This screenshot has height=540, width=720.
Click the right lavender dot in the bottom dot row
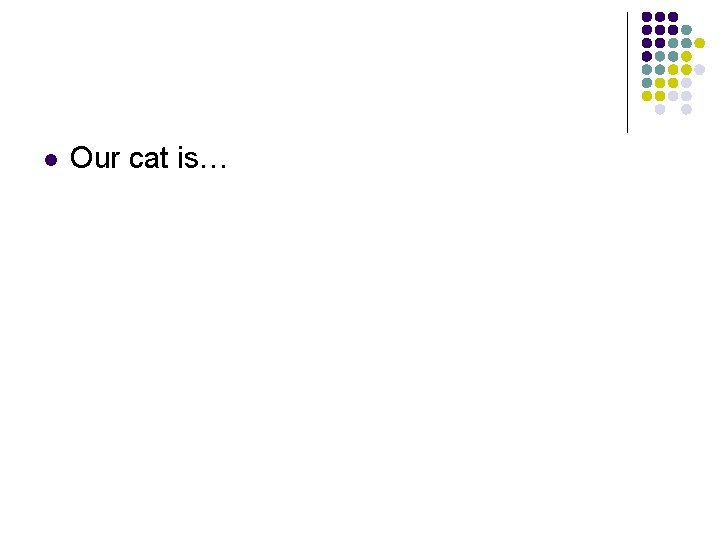(686, 109)
